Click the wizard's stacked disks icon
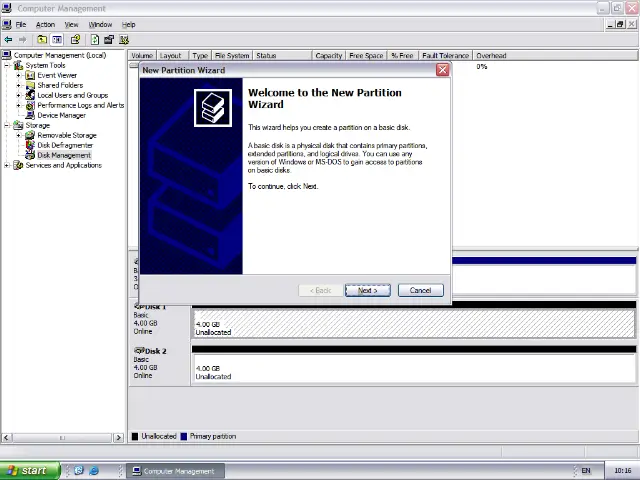The width and height of the screenshot is (640, 480). (x=212, y=107)
